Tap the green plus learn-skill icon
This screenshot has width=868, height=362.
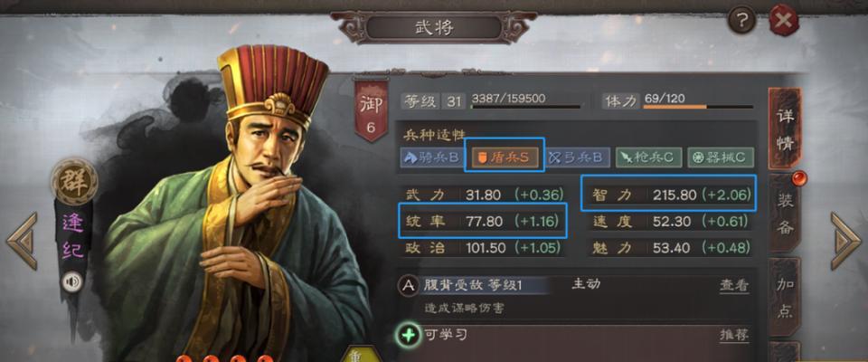409,336
